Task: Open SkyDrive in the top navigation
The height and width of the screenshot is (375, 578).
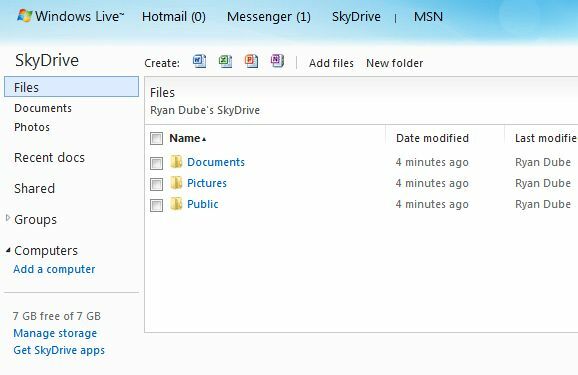Action: click(x=356, y=17)
